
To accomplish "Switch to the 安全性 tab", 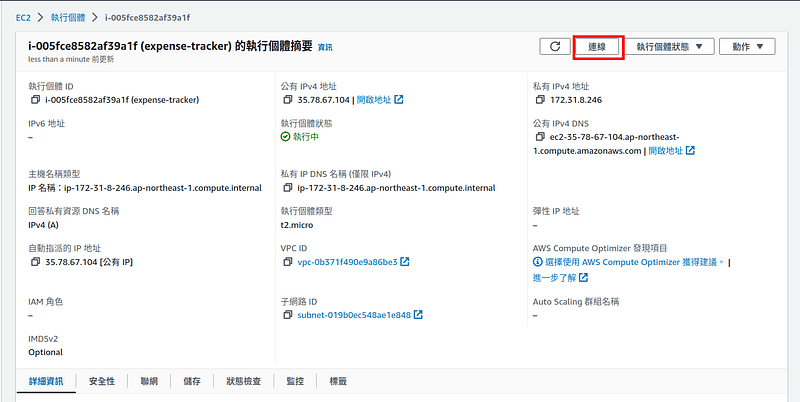I will coord(102,381).
